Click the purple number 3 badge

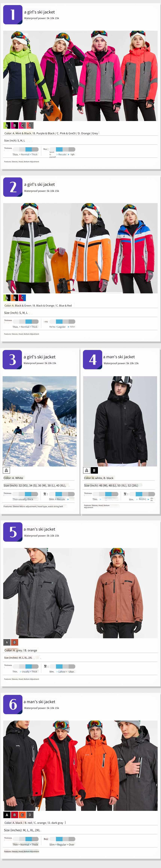point(12,360)
